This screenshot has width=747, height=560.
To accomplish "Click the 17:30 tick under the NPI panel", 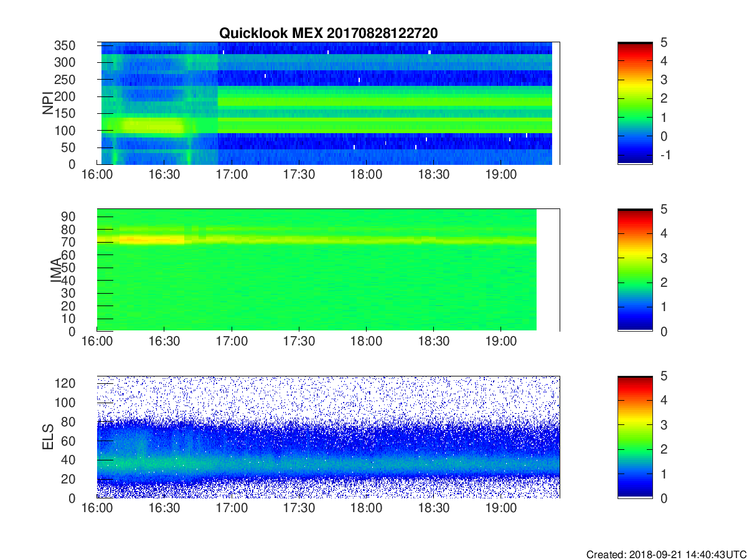I will click(299, 174).
